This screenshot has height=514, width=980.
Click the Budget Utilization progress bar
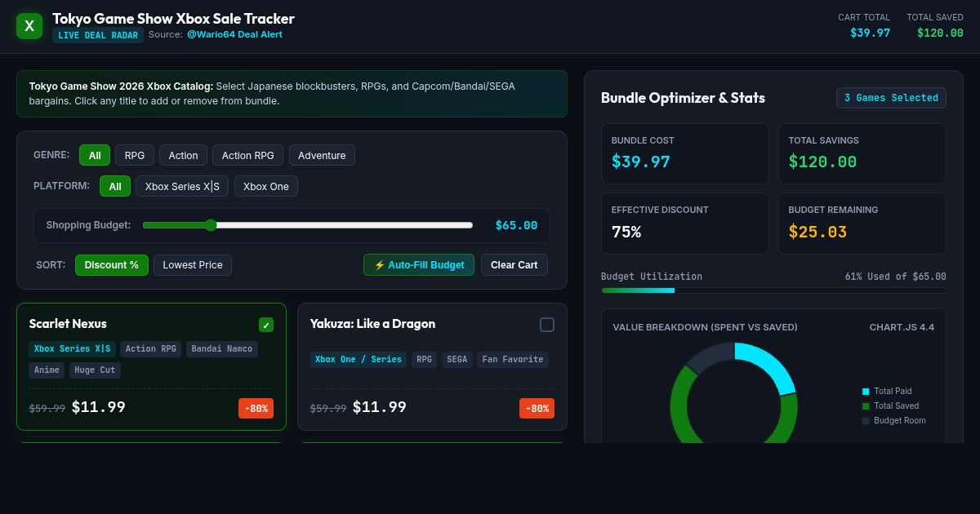pos(773,290)
